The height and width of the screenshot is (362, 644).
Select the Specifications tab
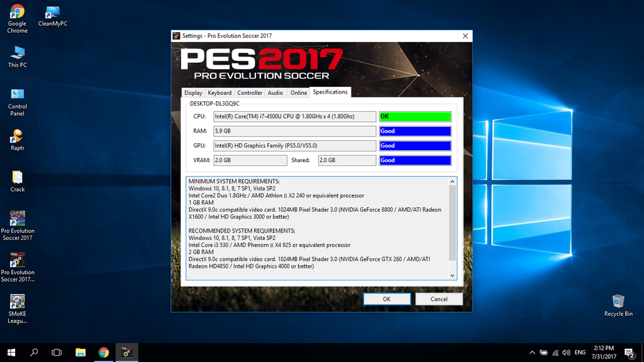coord(330,92)
